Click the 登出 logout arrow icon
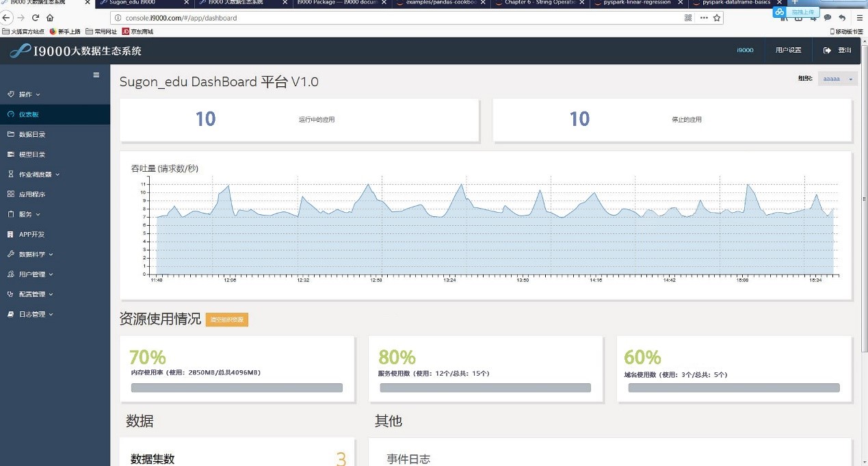Screen dimensions: 868x466 (x=827, y=50)
